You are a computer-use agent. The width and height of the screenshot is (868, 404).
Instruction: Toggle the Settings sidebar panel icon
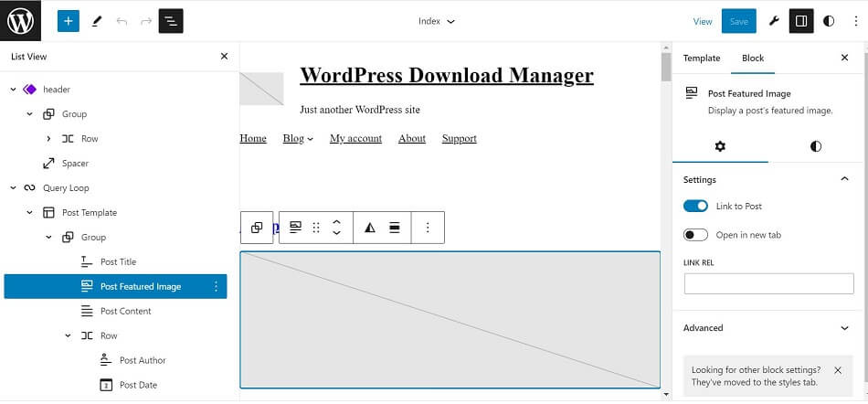click(801, 21)
